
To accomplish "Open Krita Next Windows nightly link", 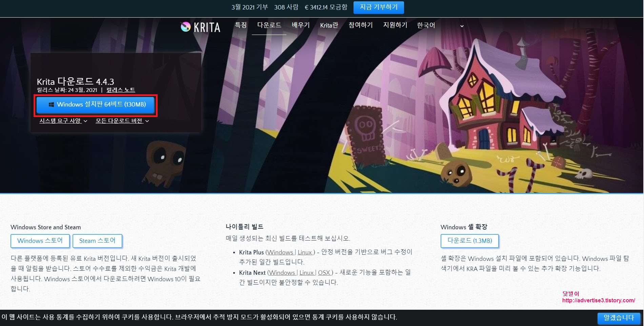I will click(282, 273).
